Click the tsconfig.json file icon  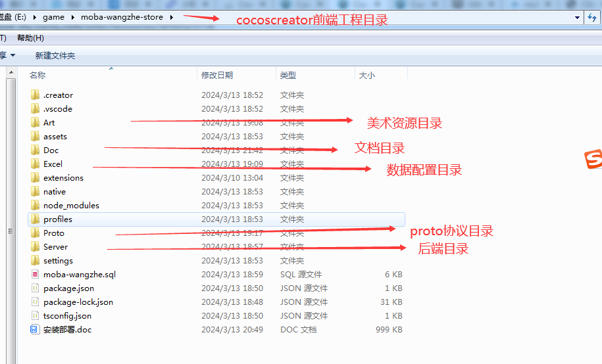[36, 316]
